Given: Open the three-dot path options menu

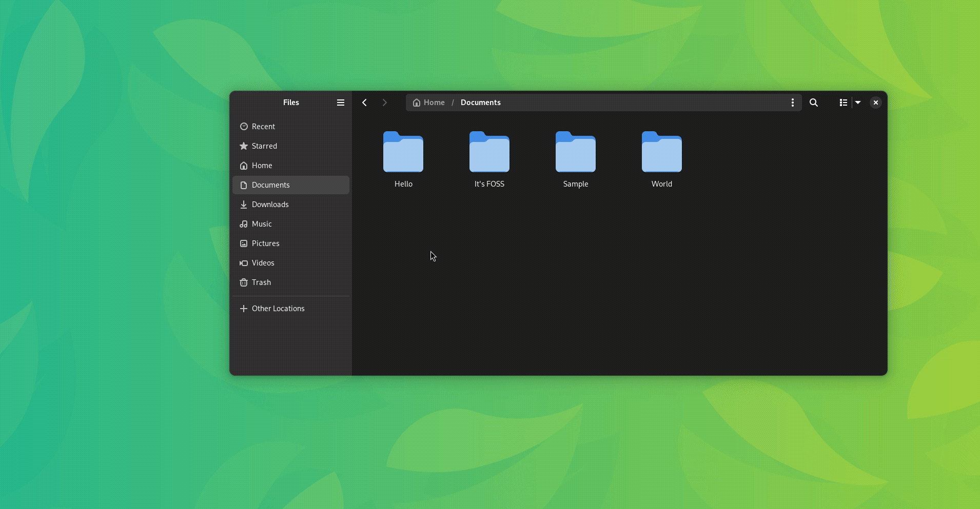Looking at the screenshot, I should [793, 103].
